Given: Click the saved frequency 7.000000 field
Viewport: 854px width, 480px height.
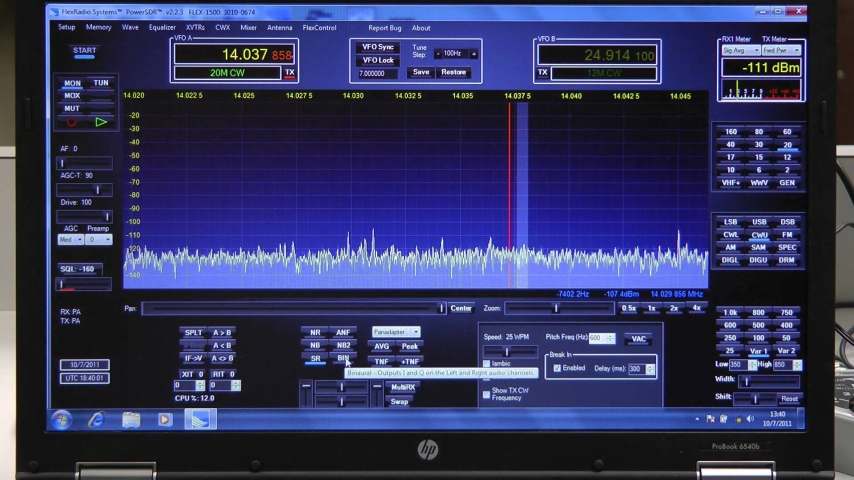Looking at the screenshot, I should coord(379,74).
